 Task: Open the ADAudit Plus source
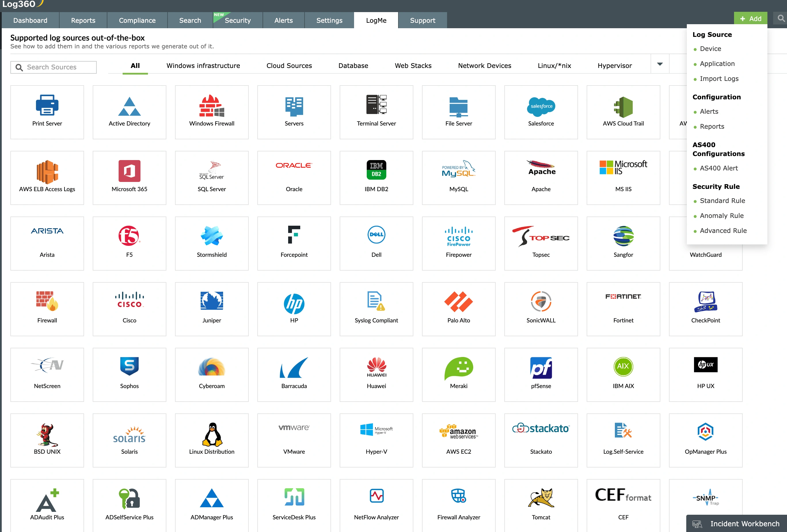47,506
